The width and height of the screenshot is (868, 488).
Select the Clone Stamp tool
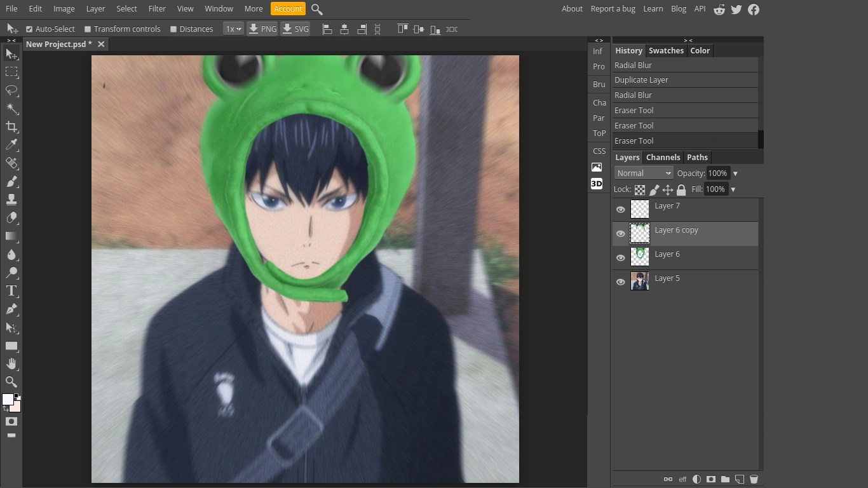pyautogui.click(x=11, y=200)
